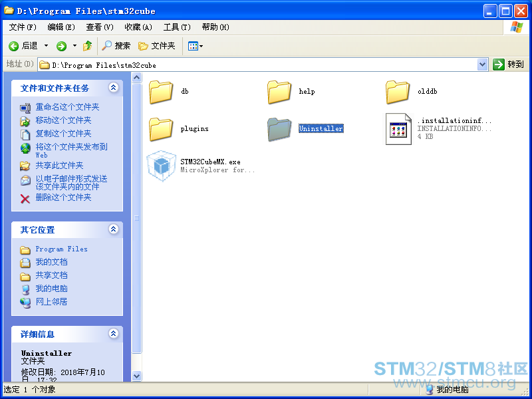Click the move folder task icon
The width and height of the screenshot is (532, 399).
coord(25,121)
